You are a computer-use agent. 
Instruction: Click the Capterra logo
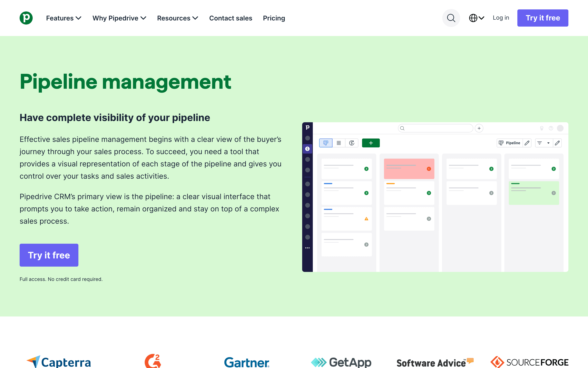pos(59,362)
